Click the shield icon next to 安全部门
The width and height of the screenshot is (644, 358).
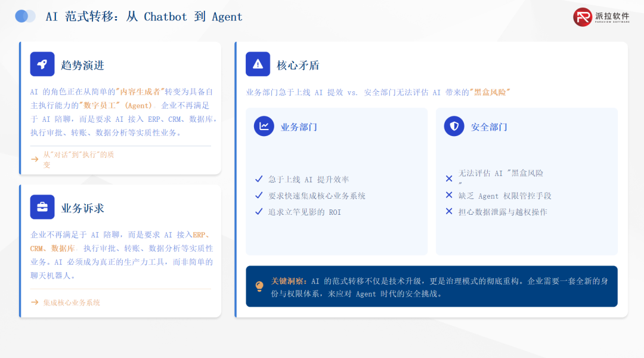[454, 126]
